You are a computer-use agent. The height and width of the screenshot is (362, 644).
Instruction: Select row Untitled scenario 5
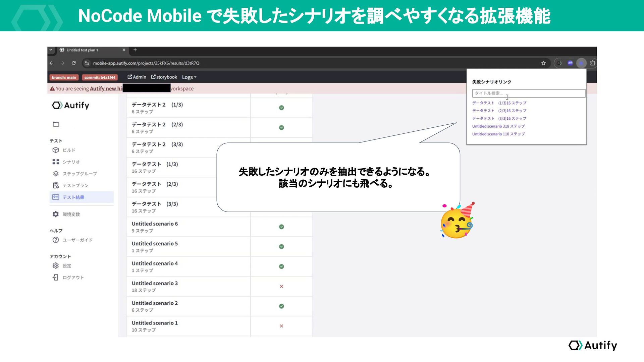tap(219, 247)
